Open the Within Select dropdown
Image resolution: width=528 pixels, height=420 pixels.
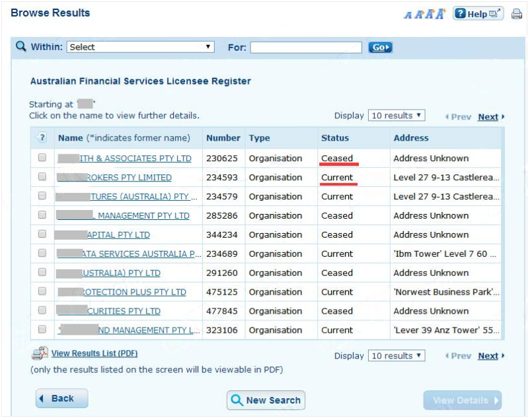pyautogui.click(x=141, y=48)
